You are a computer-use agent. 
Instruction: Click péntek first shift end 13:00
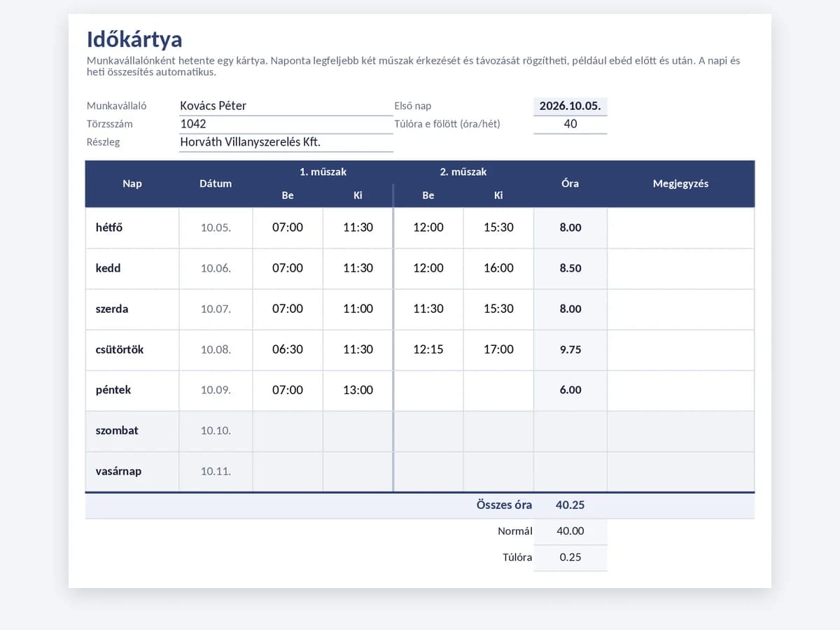(x=358, y=390)
